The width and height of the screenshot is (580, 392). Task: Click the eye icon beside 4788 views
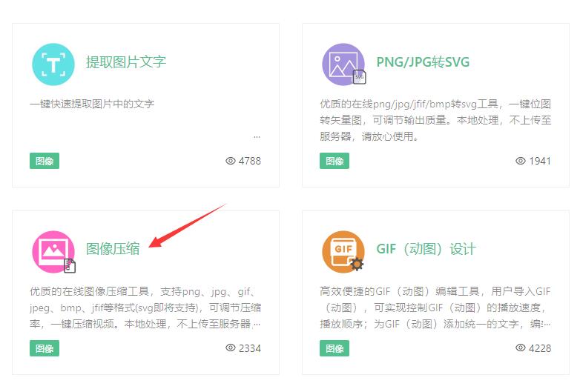click(x=231, y=161)
